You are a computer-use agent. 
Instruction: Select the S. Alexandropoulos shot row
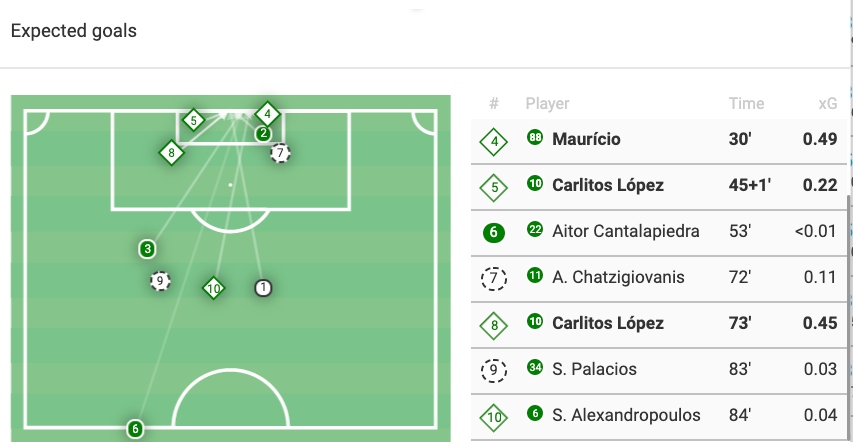point(660,416)
